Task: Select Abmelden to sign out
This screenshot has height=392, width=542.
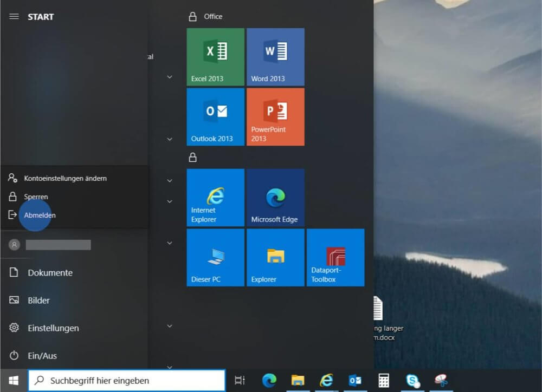Action: pos(74,215)
